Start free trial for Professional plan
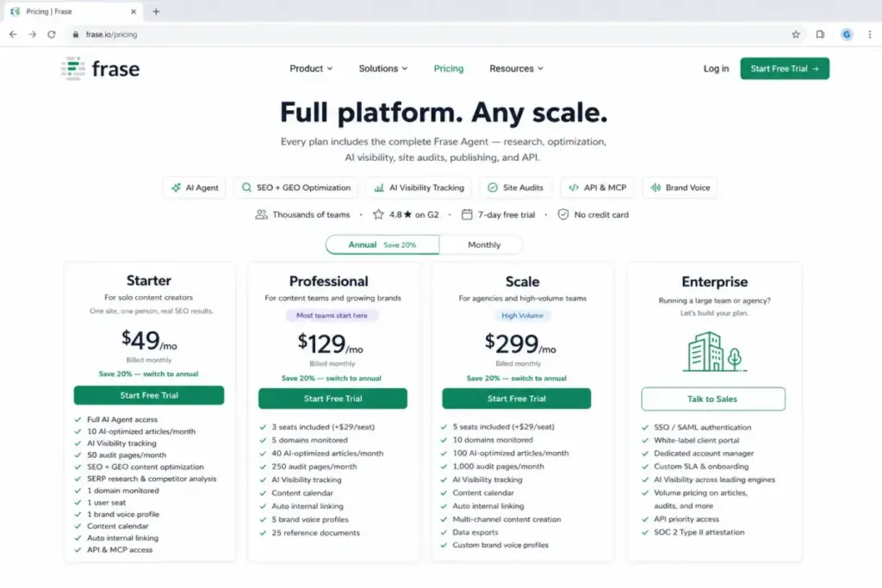 [332, 399]
